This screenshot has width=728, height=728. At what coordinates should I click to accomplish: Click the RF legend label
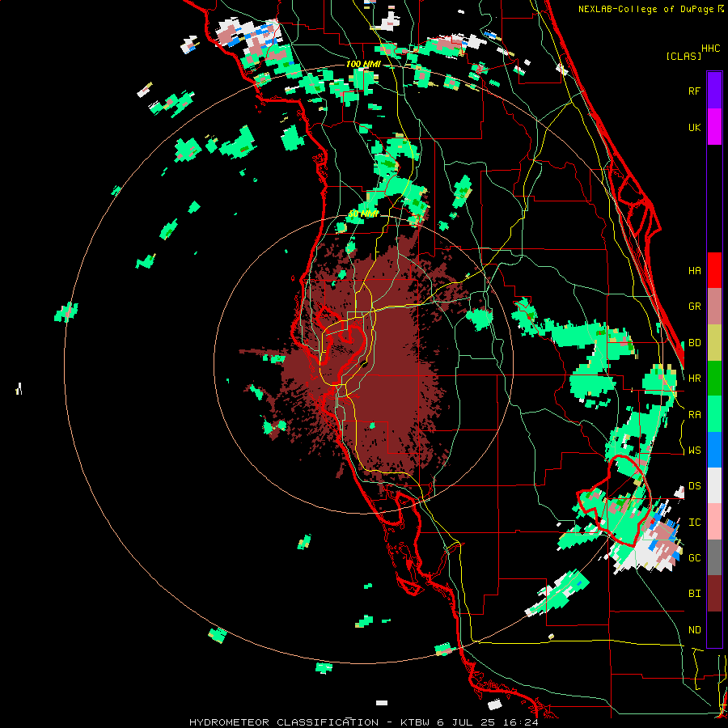click(694, 91)
